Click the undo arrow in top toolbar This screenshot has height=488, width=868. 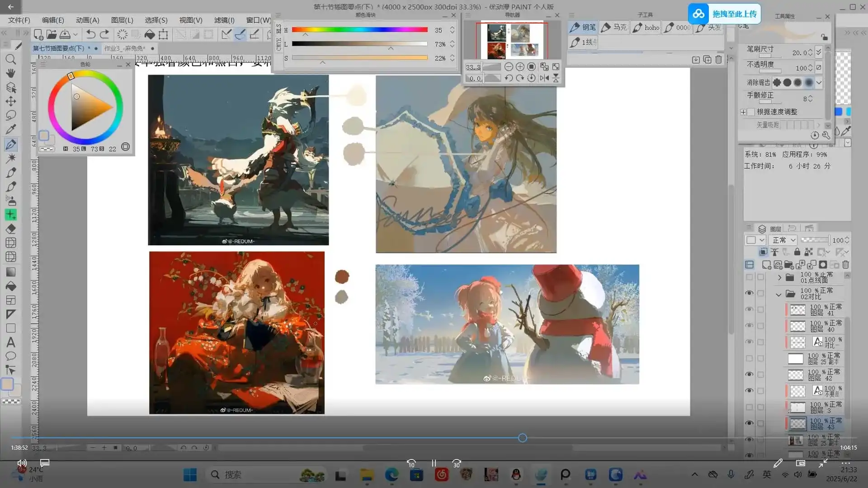coord(90,34)
